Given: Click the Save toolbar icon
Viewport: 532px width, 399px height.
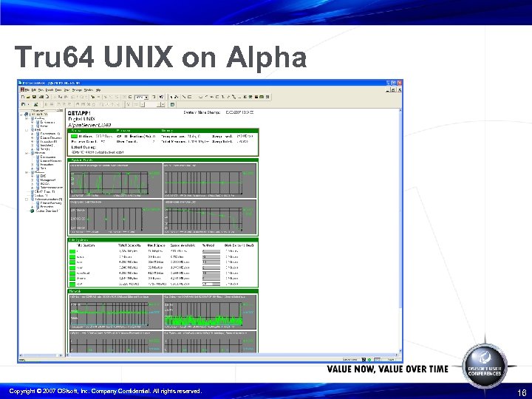Looking at the screenshot, I should pos(34,97).
